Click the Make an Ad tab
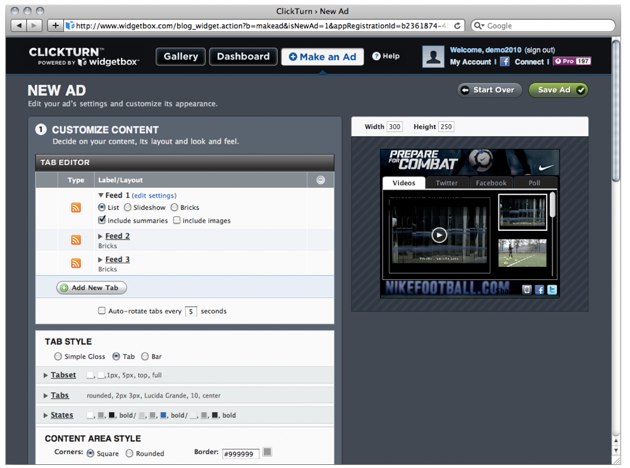The width and height of the screenshot is (630, 468). [x=322, y=57]
